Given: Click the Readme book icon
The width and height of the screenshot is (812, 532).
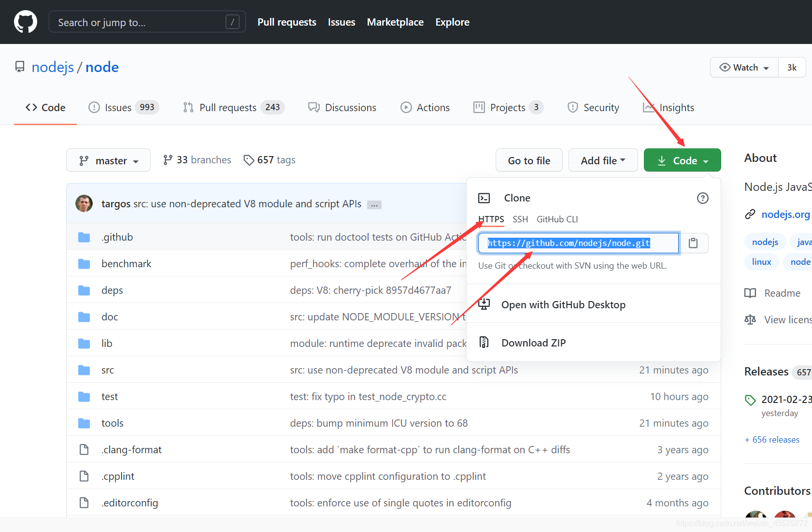Looking at the screenshot, I should pos(750,293).
